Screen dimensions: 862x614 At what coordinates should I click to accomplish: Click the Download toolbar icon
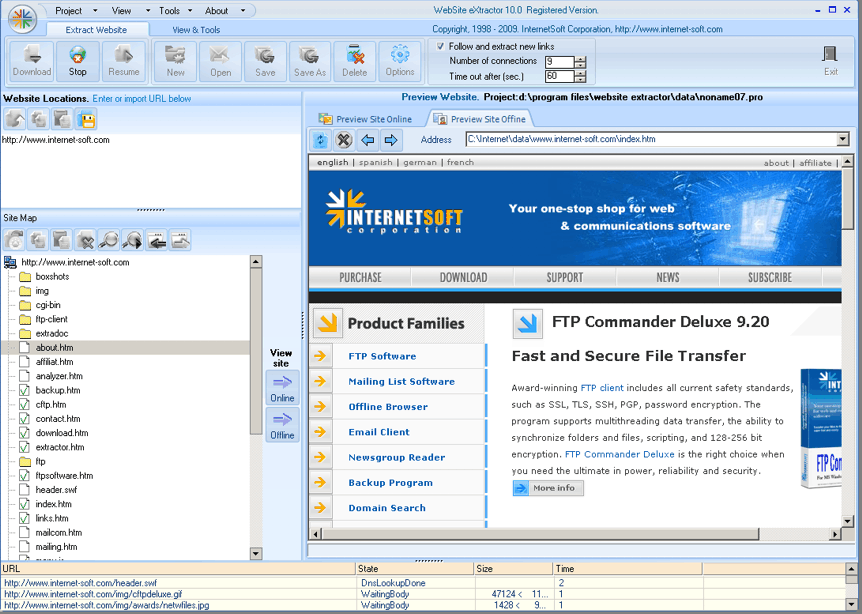click(32, 60)
